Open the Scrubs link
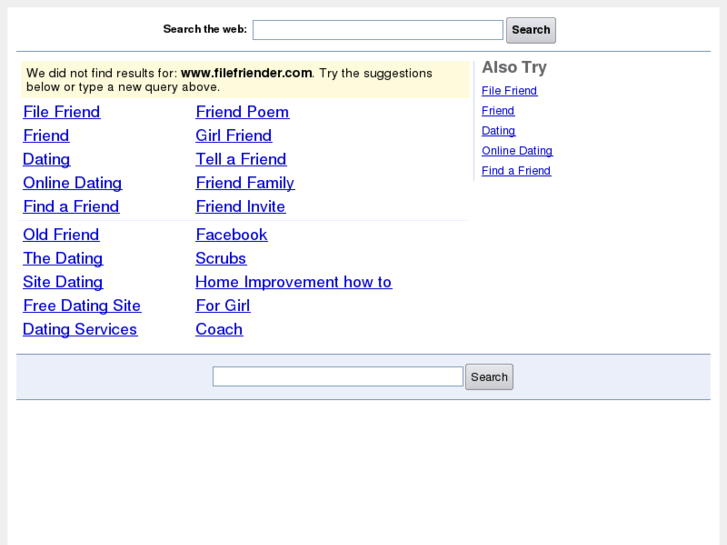Viewport: 727px width, 545px height. (x=220, y=258)
